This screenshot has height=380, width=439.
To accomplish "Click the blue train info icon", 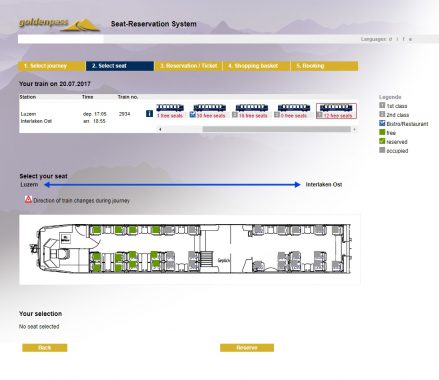I will [149, 114].
